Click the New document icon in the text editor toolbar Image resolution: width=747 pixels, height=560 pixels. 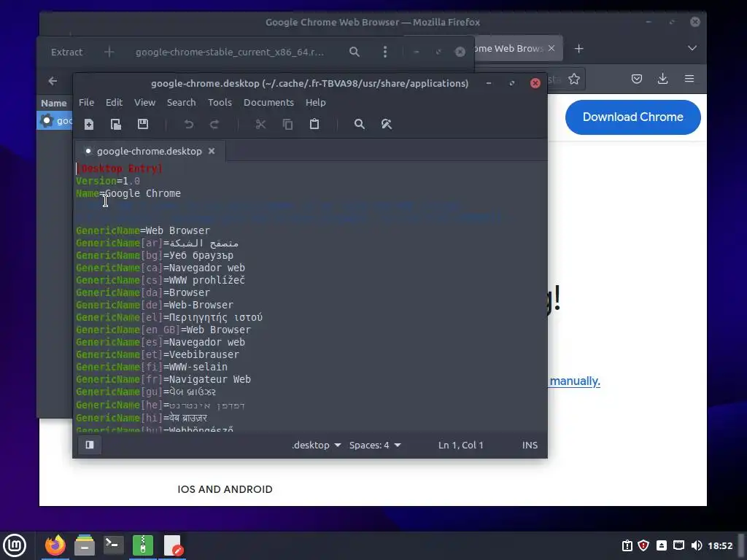point(88,124)
